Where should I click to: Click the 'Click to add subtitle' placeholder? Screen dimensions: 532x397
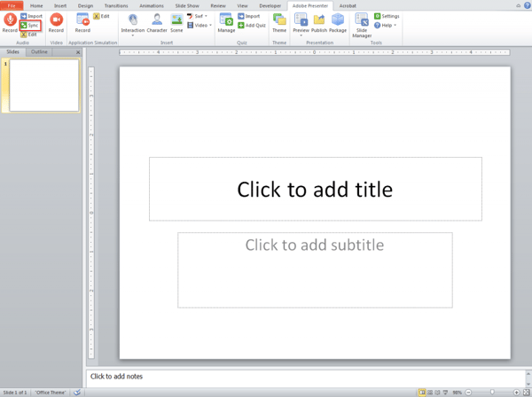pyautogui.click(x=315, y=270)
